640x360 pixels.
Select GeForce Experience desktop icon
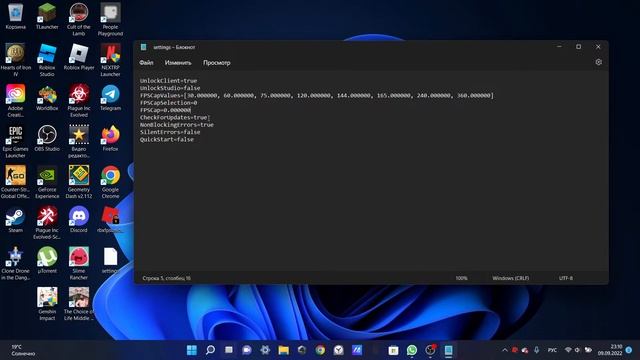pos(47,182)
